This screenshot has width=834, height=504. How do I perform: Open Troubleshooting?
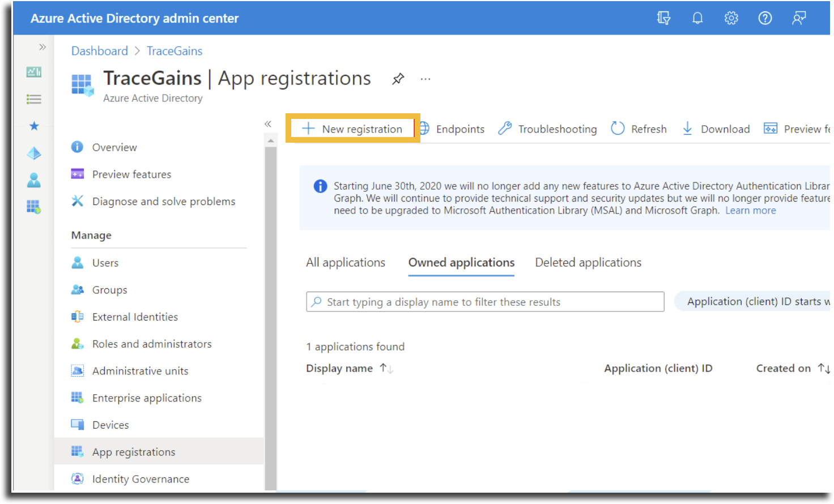click(547, 129)
